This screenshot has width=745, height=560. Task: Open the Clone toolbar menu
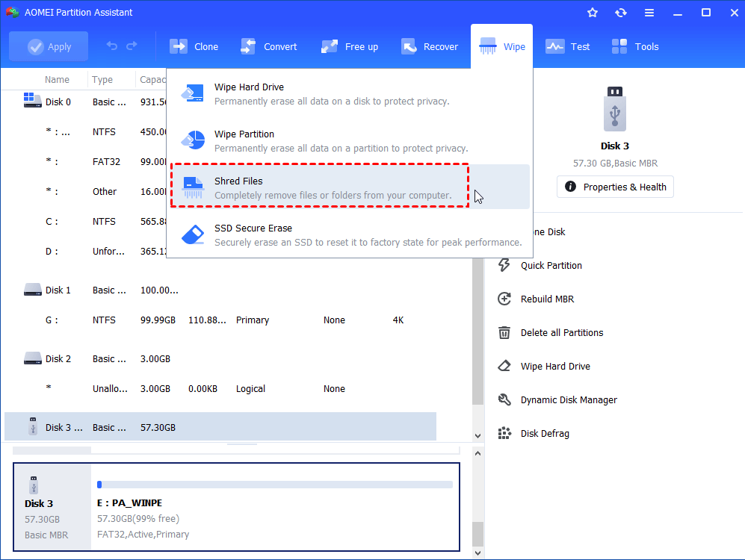(194, 46)
